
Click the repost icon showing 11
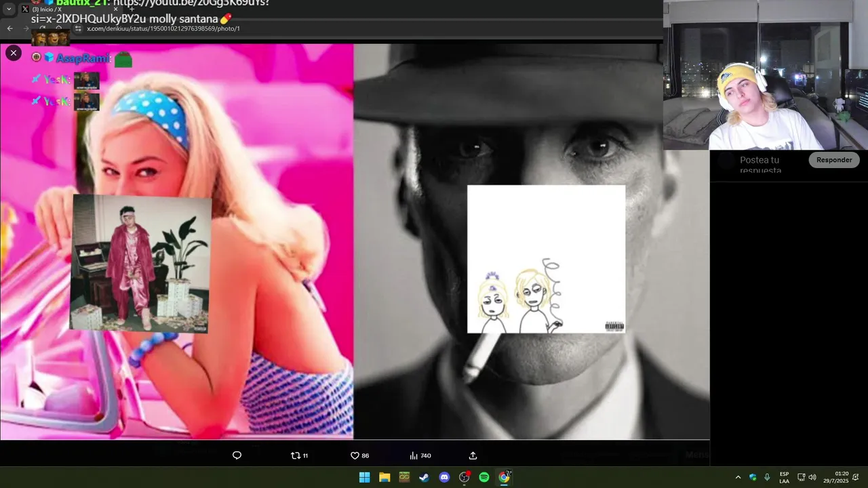point(299,455)
